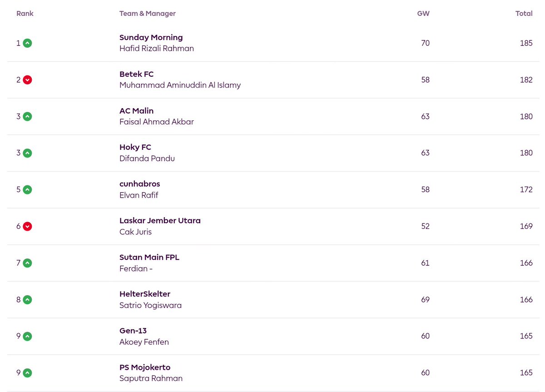View the AC Malin team
Screen dimensions: 545x392
point(136,111)
